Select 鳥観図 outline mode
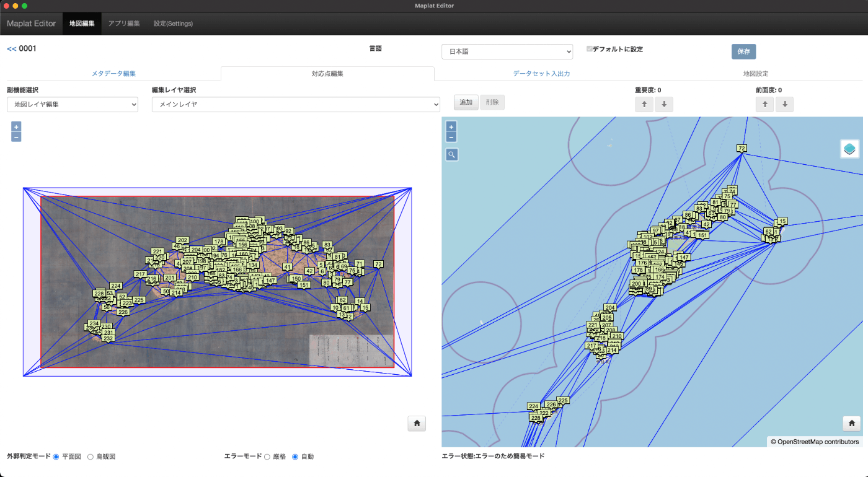Screen dimensions: 868x477 pos(91,457)
